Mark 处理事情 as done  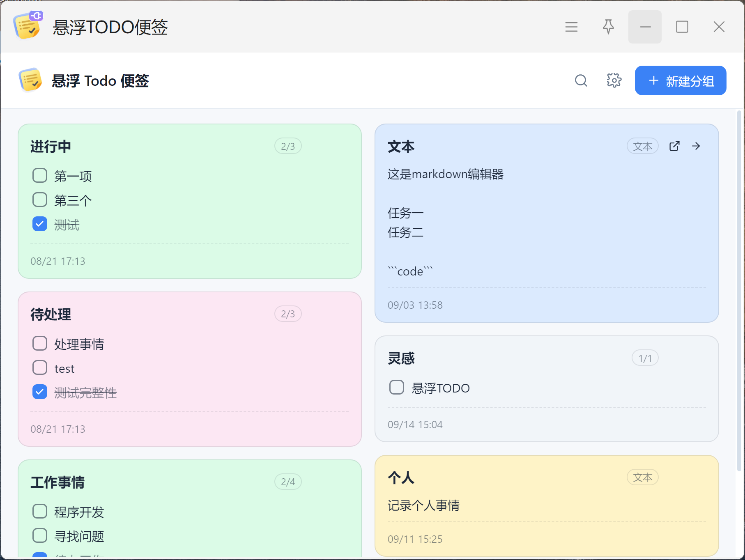(40, 344)
